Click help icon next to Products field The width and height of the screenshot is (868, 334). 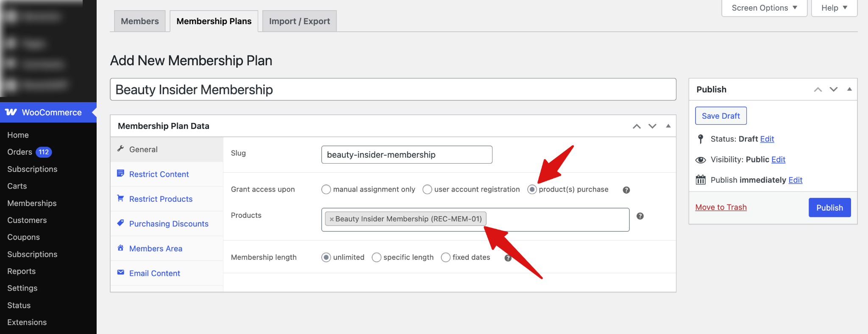(640, 216)
